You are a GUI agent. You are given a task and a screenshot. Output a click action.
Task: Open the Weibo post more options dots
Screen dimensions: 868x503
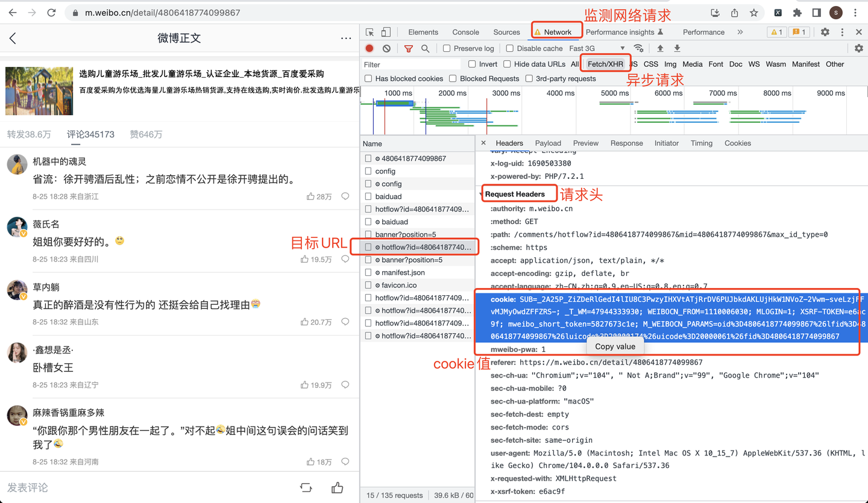[346, 39]
